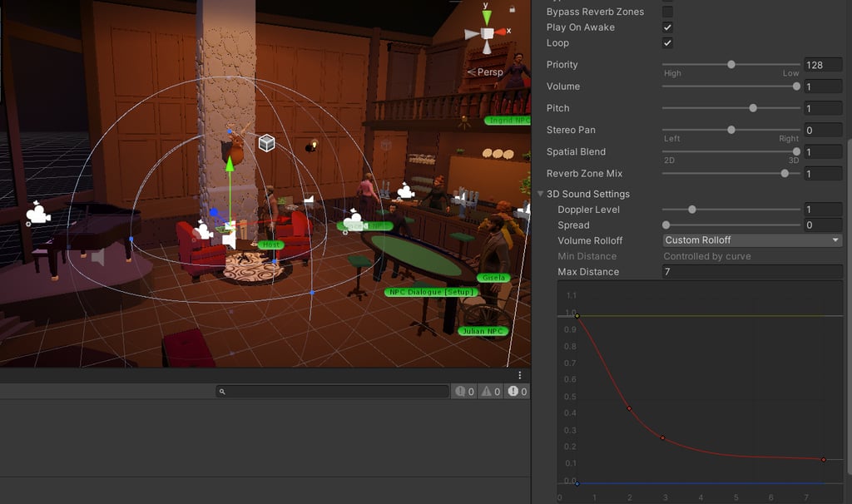
Task: Toggle the Bypass Reverb Zones checkbox
Action: [x=667, y=12]
